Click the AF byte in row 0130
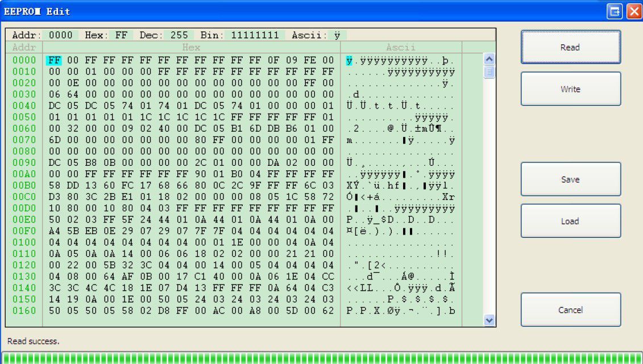 (127, 277)
